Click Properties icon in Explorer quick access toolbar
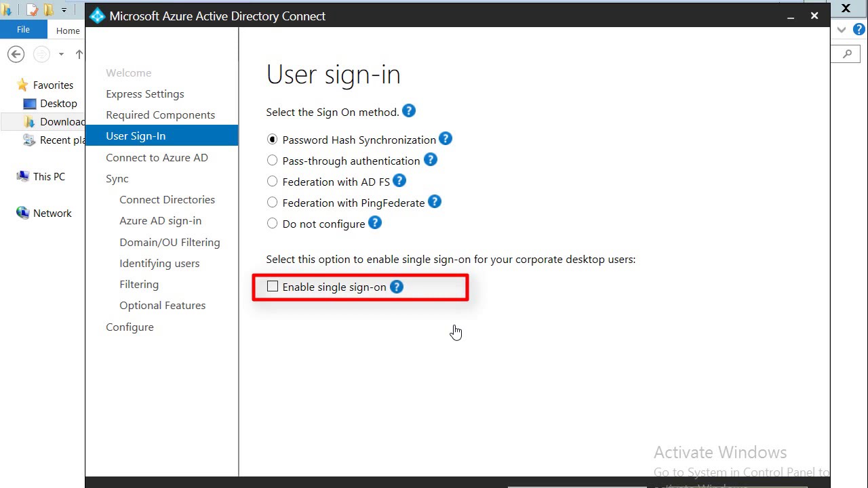Viewport: 868px width, 488px height. (x=32, y=10)
